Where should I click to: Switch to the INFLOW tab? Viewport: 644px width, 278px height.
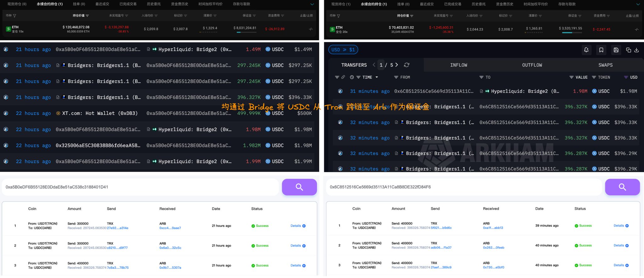point(458,65)
